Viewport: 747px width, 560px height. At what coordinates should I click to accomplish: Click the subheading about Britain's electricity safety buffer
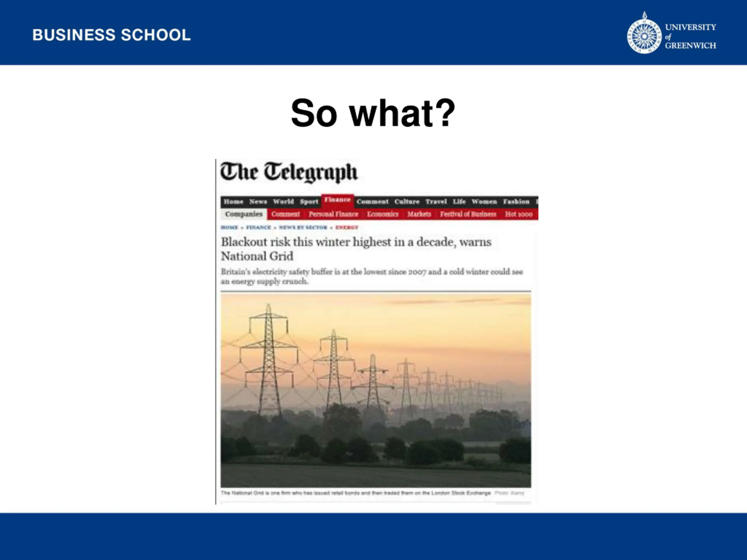point(372,276)
